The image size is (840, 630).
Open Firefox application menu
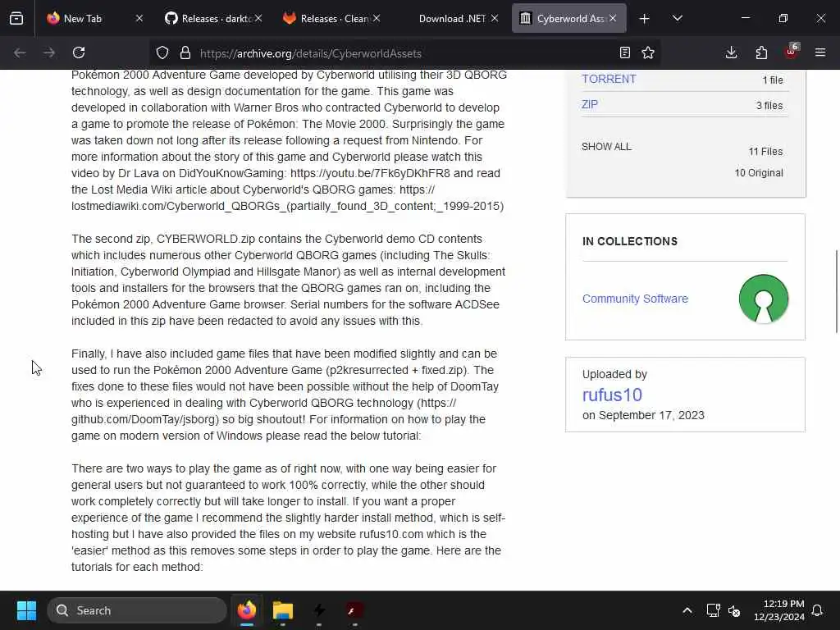pyautogui.click(x=820, y=52)
